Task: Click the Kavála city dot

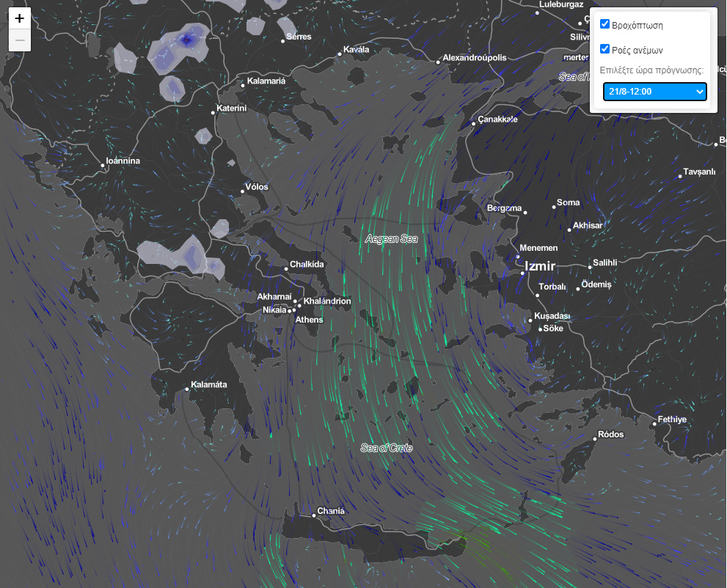Action: (x=340, y=55)
